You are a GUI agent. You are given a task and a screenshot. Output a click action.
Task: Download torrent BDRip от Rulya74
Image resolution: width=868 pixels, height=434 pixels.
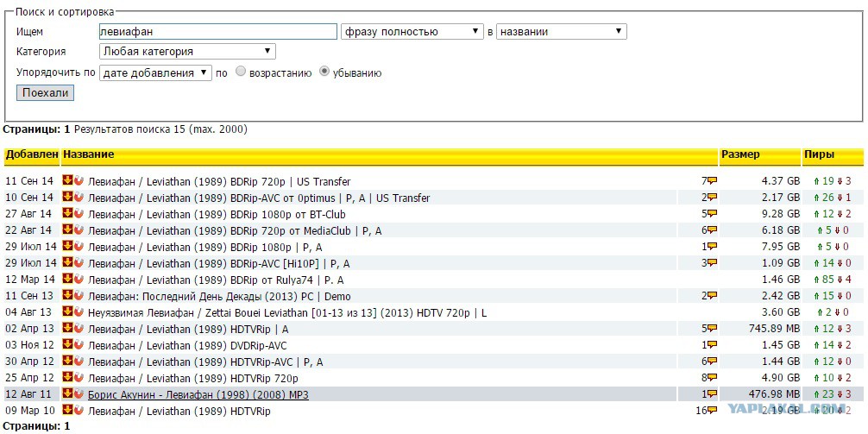tap(67, 279)
